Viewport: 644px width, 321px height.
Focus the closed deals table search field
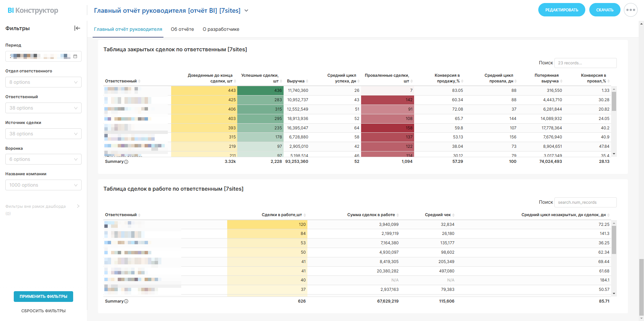pyautogui.click(x=585, y=63)
